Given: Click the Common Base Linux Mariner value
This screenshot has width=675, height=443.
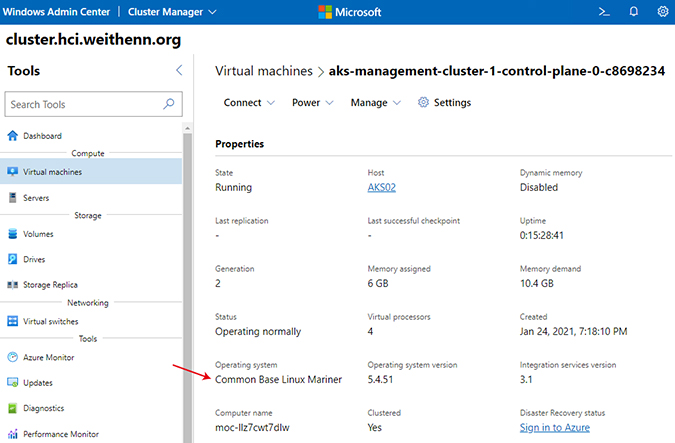Looking at the screenshot, I should click(x=279, y=379).
